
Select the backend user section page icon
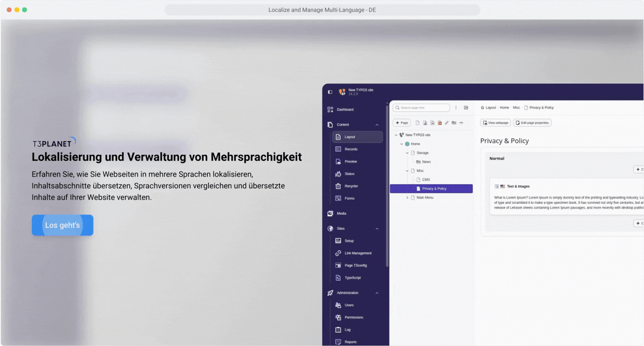click(x=425, y=123)
